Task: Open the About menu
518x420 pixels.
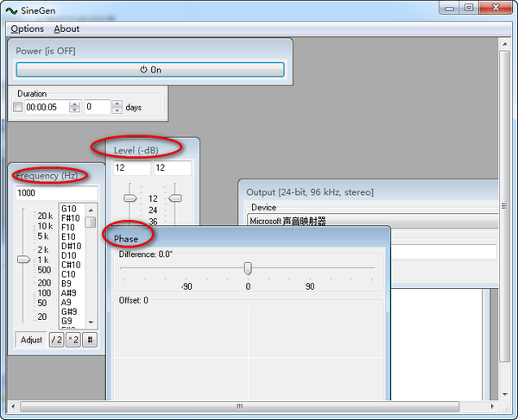Action: 66,29
